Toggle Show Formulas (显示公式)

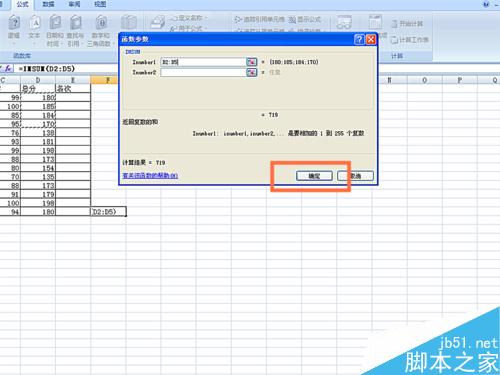click(x=305, y=19)
